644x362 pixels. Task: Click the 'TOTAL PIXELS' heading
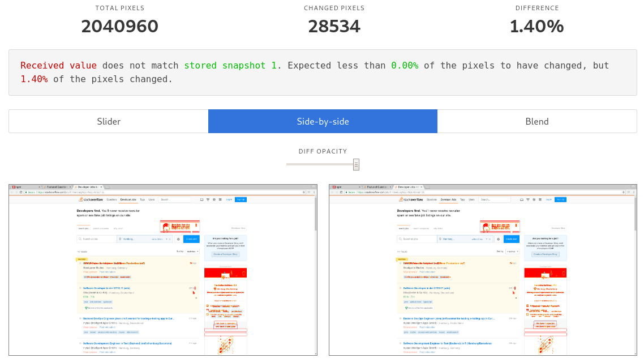tap(119, 8)
